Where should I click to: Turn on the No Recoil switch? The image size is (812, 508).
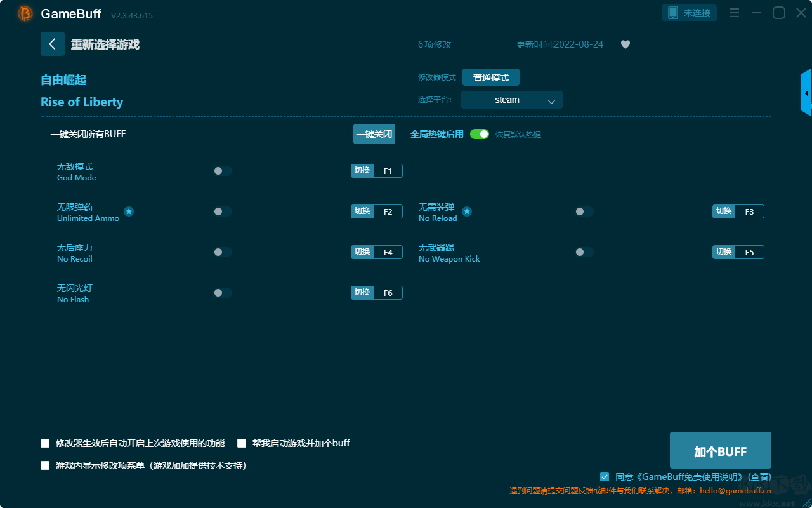click(x=223, y=252)
